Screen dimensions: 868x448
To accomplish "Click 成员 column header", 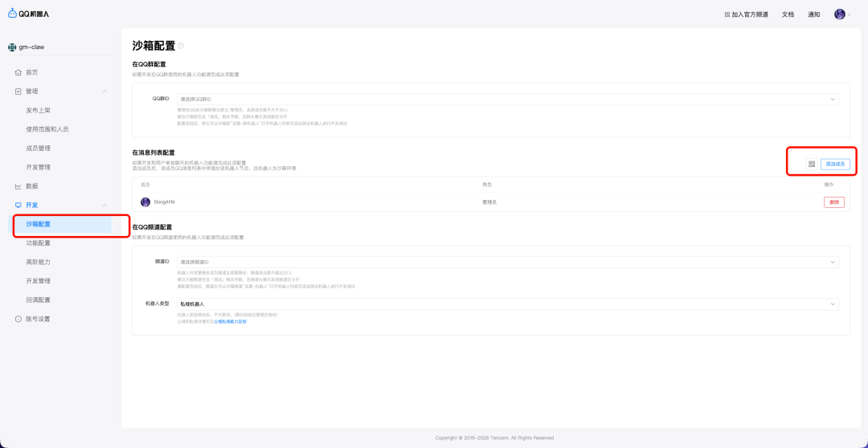I will coord(145,185).
